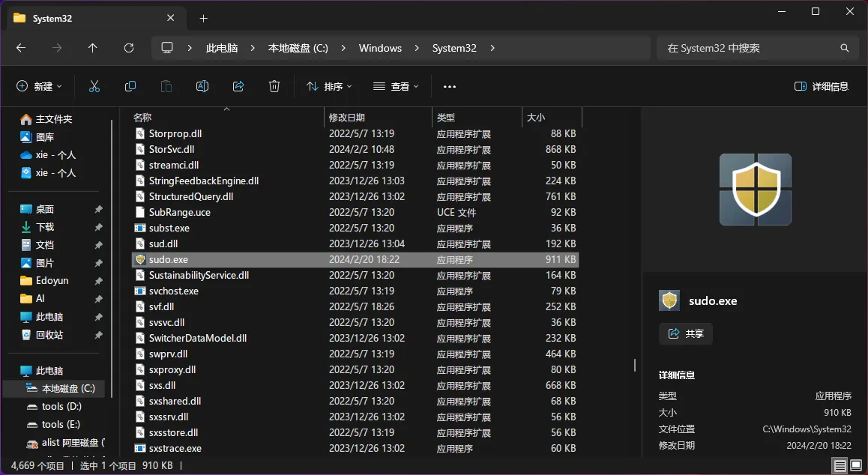Screen dimensions: 868x475
Task: Click the large shield preview thumbnail
Action: click(x=755, y=190)
